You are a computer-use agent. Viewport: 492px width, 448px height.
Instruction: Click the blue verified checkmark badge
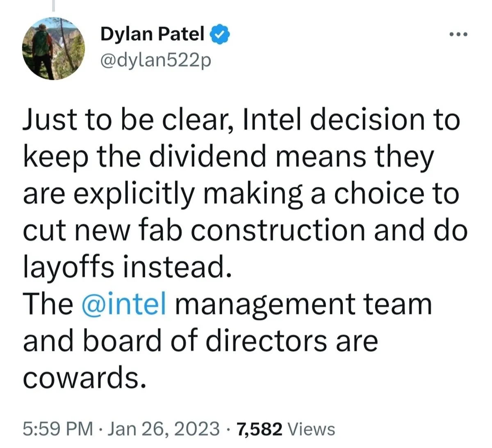point(220,34)
